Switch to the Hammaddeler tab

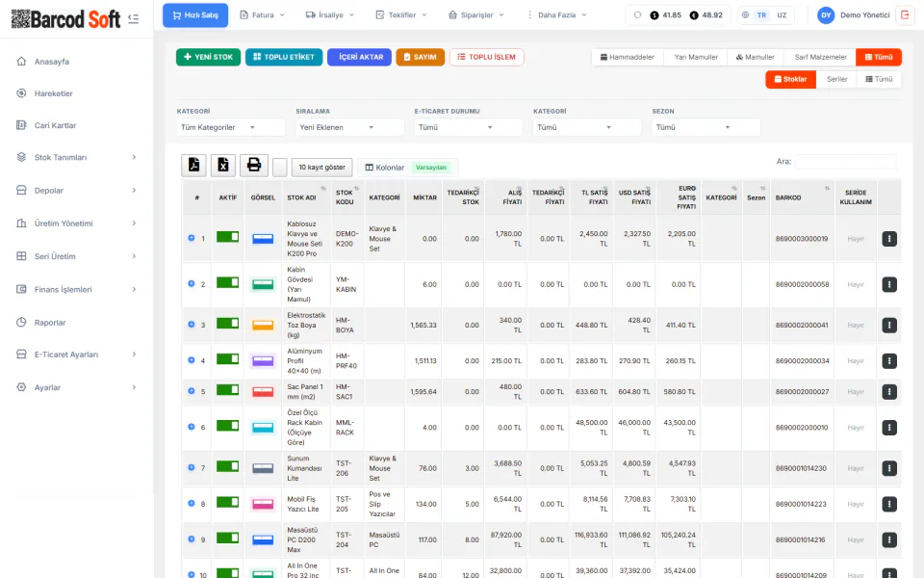(628, 57)
